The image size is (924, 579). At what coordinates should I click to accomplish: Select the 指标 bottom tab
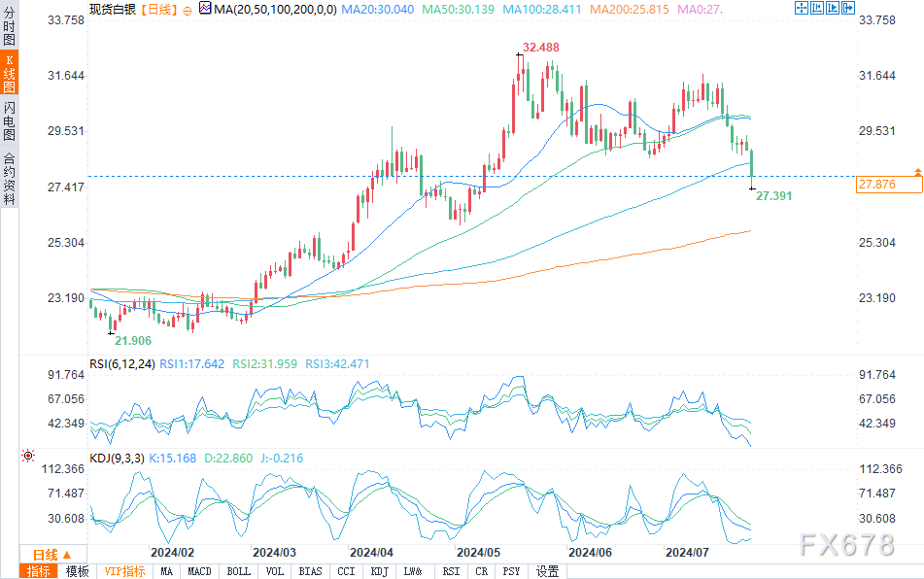click(x=38, y=571)
